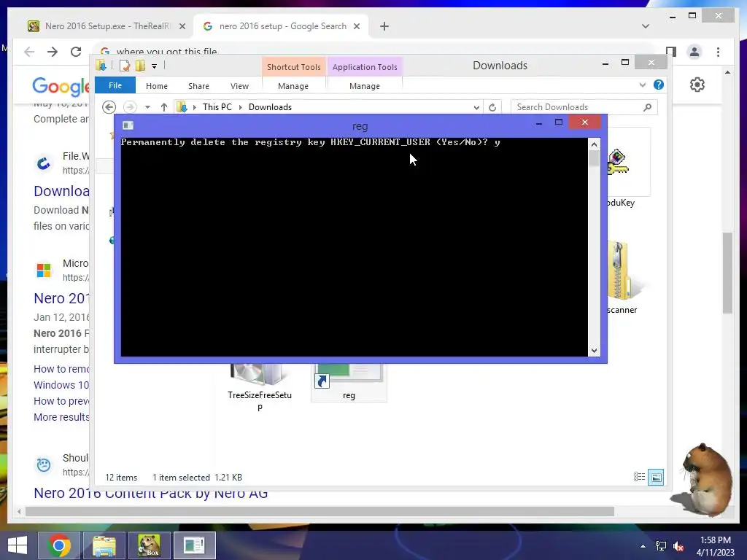747x560 pixels.
Task: Open Chrome tab search chevron
Action: coord(645,26)
